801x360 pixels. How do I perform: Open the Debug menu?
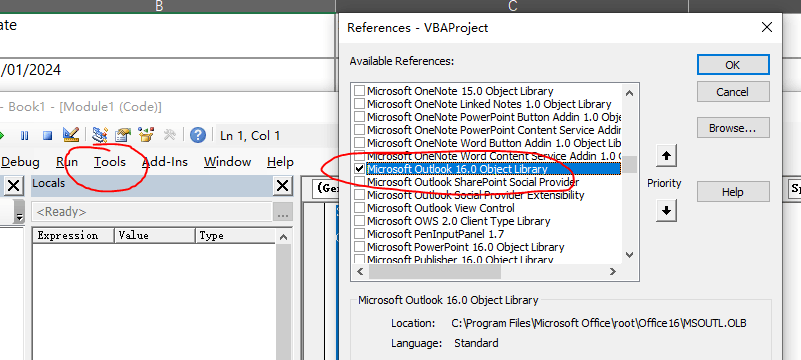[x=20, y=162]
